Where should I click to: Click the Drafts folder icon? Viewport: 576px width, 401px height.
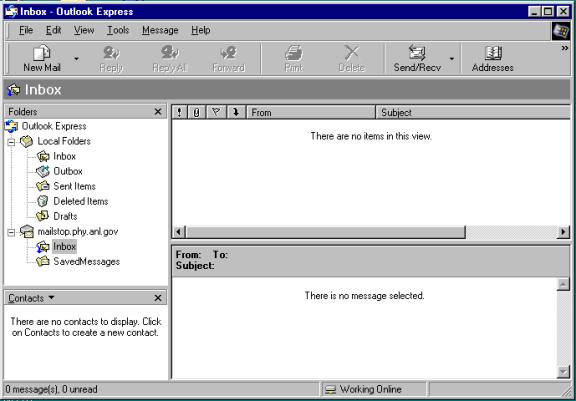[43, 216]
